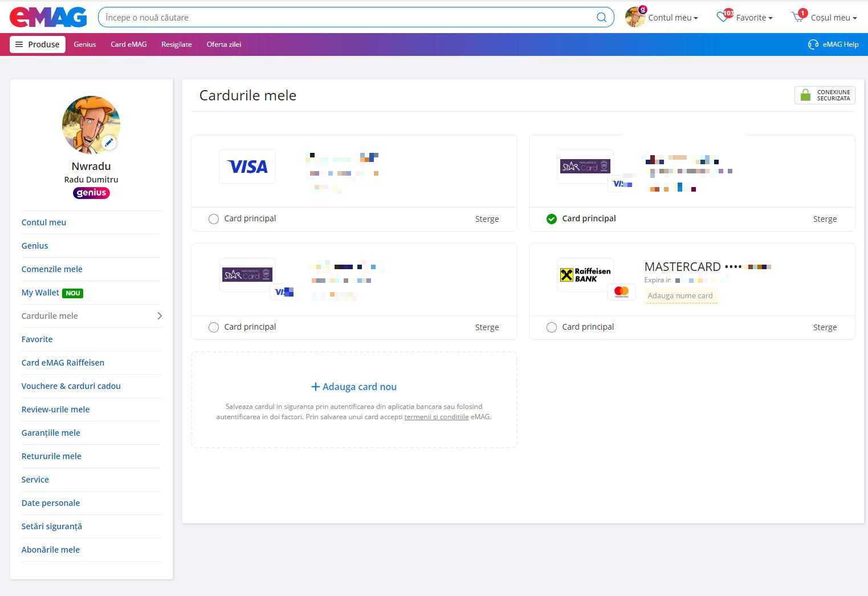Open Genius link in sidebar
Viewport: 868px width, 596px height.
click(x=35, y=246)
